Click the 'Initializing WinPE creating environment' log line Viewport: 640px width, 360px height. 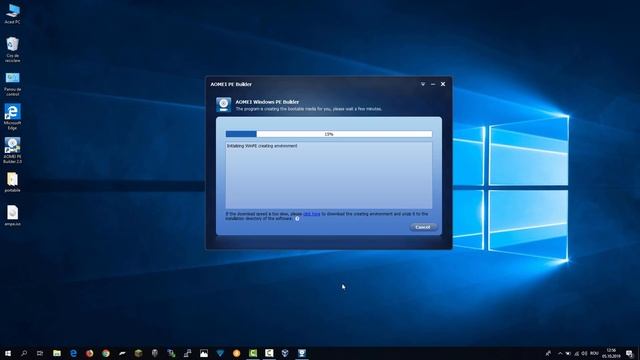point(262,146)
